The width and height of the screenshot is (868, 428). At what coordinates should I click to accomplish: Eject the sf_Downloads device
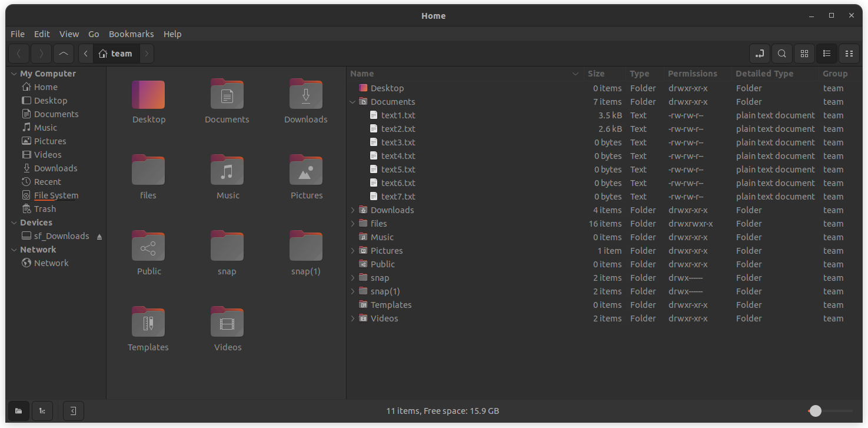pos(99,235)
